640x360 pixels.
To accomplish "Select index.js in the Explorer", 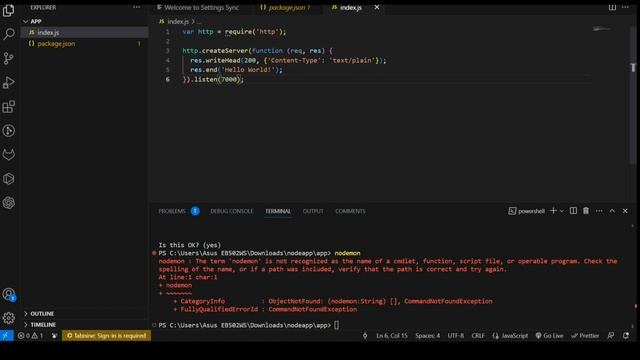I will pyautogui.click(x=84, y=32).
